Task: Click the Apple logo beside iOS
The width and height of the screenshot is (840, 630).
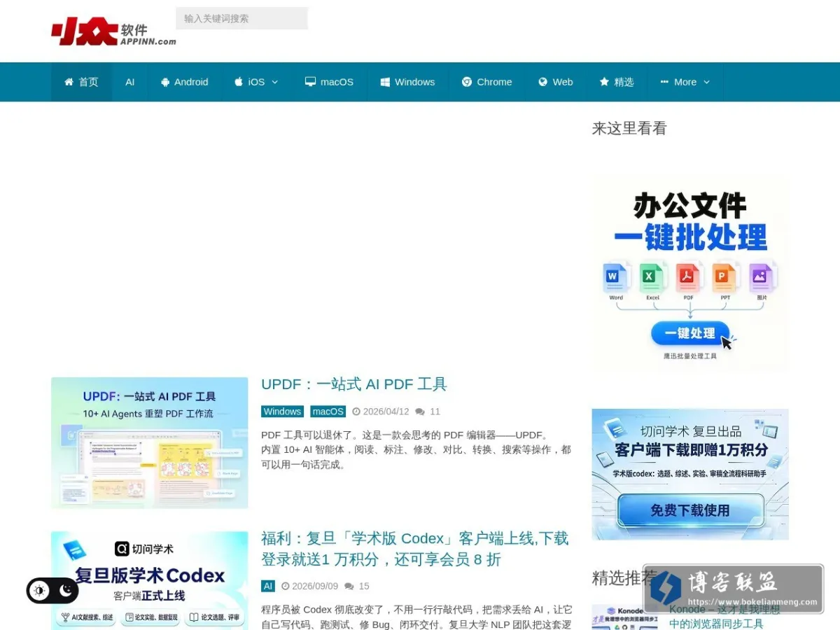Action: point(239,82)
